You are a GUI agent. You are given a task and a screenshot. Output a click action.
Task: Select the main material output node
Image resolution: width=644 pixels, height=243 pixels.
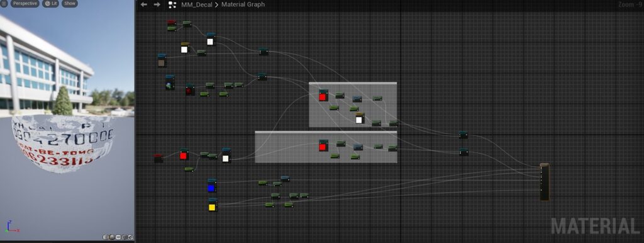click(545, 182)
